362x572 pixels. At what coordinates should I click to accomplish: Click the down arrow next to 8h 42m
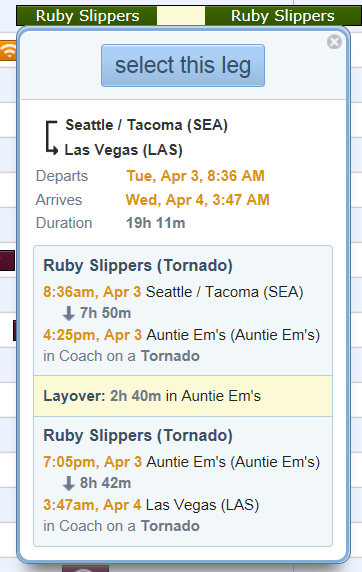tap(68, 483)
